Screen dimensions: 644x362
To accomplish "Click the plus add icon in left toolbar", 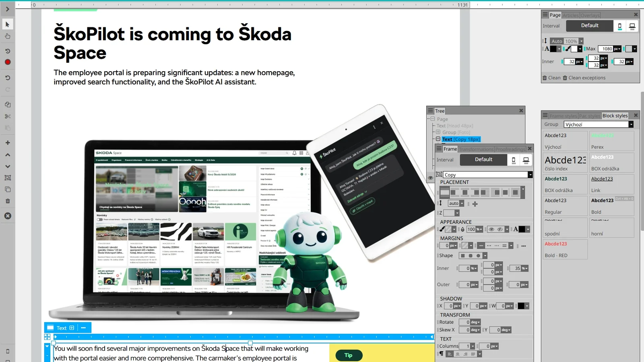I will pos(7,143).
